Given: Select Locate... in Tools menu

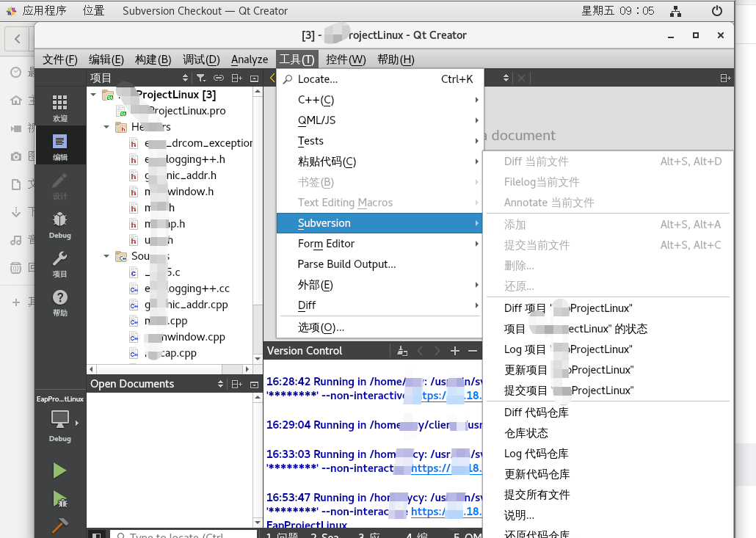Looking at the screenshot, I should [379, 79].
